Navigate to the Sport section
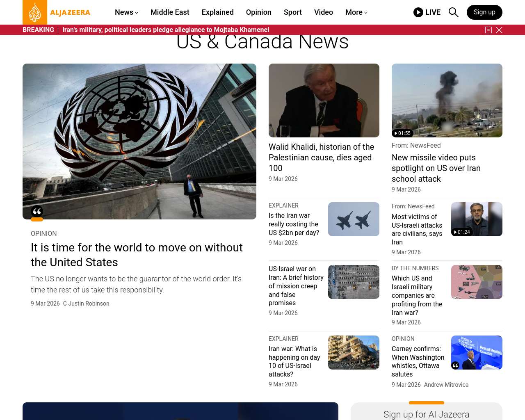 293,12
